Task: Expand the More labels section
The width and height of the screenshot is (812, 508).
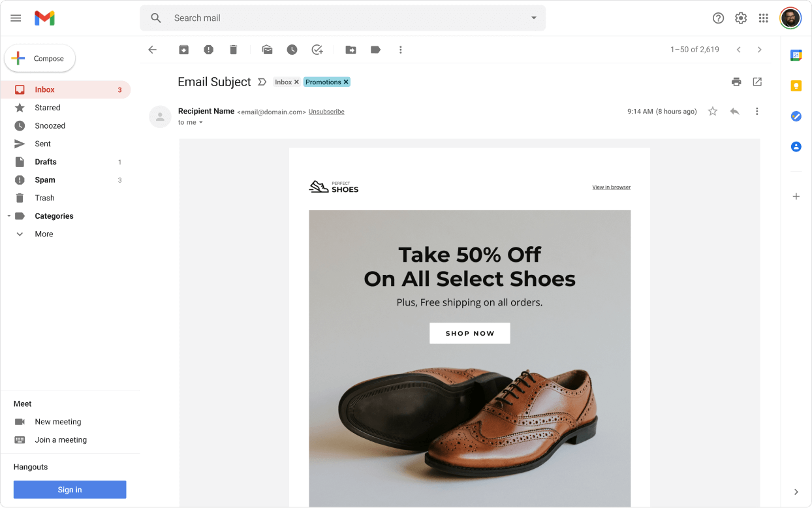Action: coord(20,234)
